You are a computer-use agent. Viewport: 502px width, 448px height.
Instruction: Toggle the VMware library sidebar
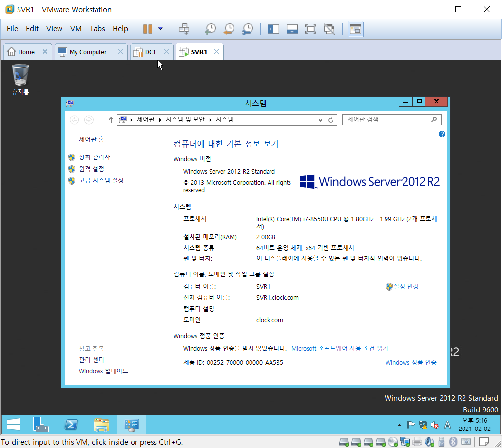click(x=273, y=29)
